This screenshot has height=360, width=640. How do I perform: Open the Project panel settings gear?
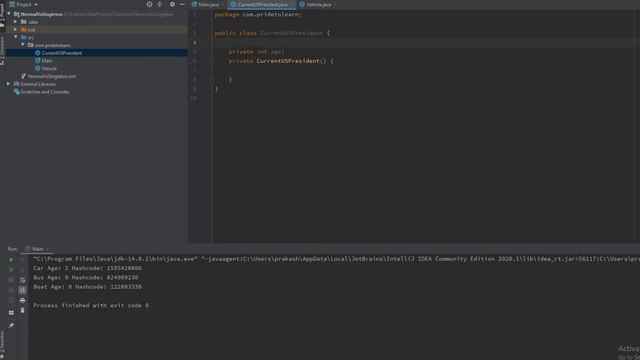(x=172, y=4)
